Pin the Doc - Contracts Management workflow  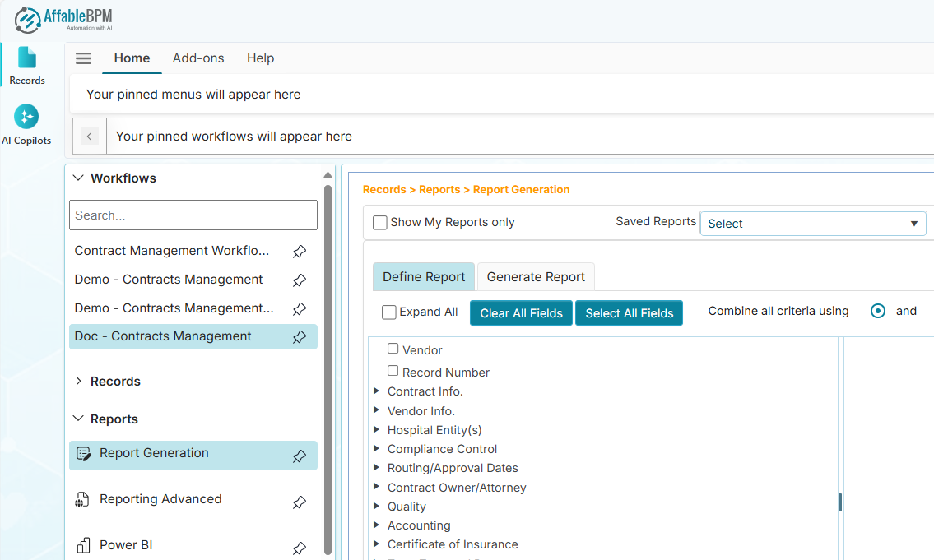[300, 336]
